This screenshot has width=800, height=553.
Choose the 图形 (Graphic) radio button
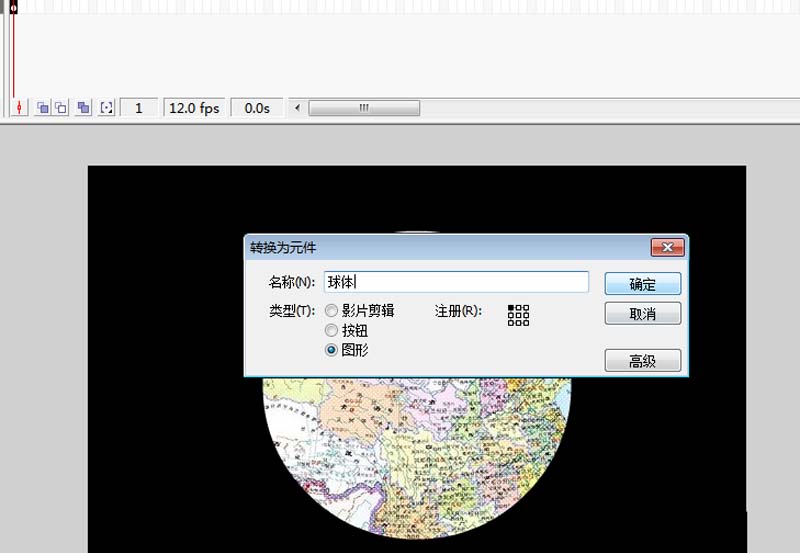point(332,350)
